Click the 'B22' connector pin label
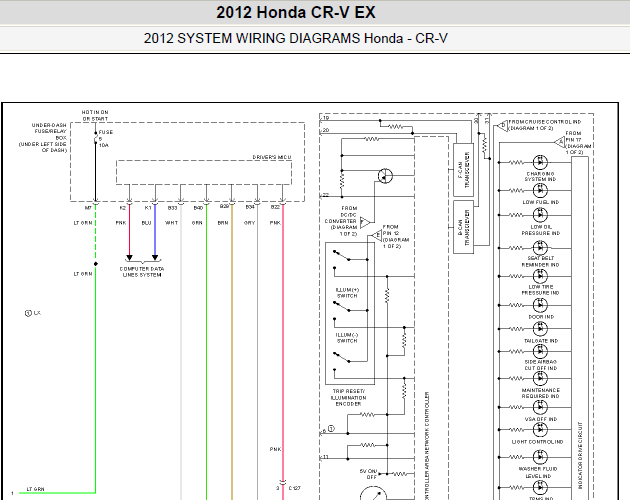Viewport: 630px width, 500px height. click(x=275, y=207)
